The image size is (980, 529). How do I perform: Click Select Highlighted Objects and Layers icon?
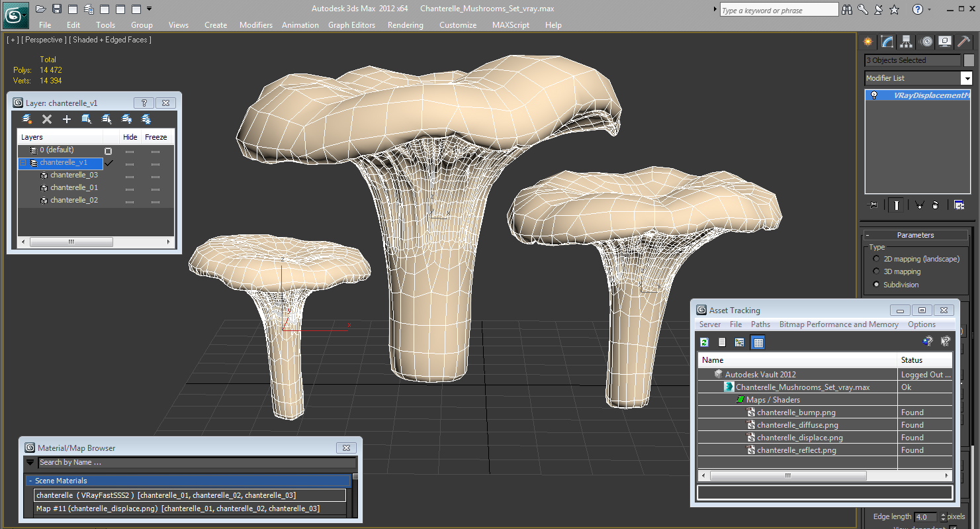click(87, 119)
